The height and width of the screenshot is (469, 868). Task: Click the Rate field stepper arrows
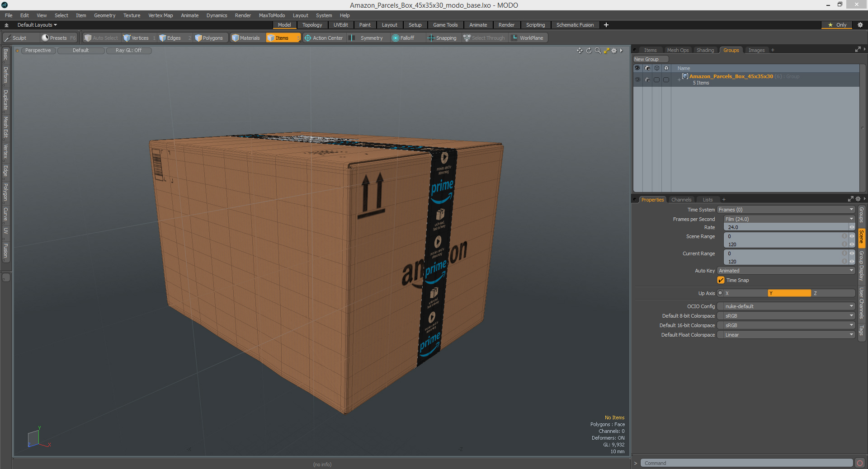point(852,227)
